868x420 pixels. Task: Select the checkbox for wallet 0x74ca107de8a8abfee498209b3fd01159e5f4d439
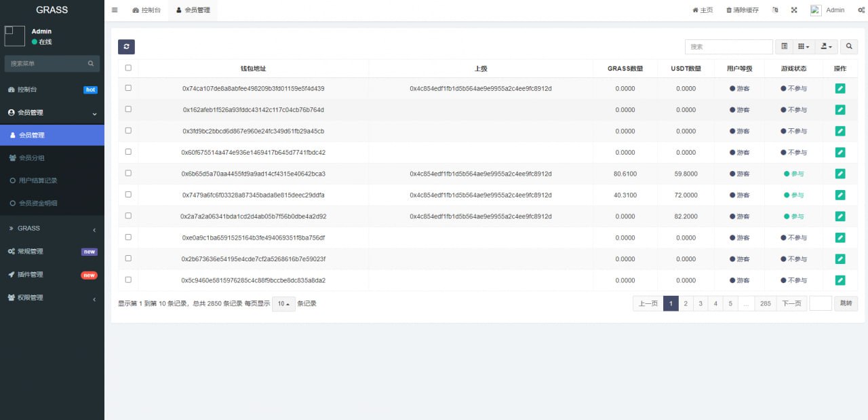(128, 88)
